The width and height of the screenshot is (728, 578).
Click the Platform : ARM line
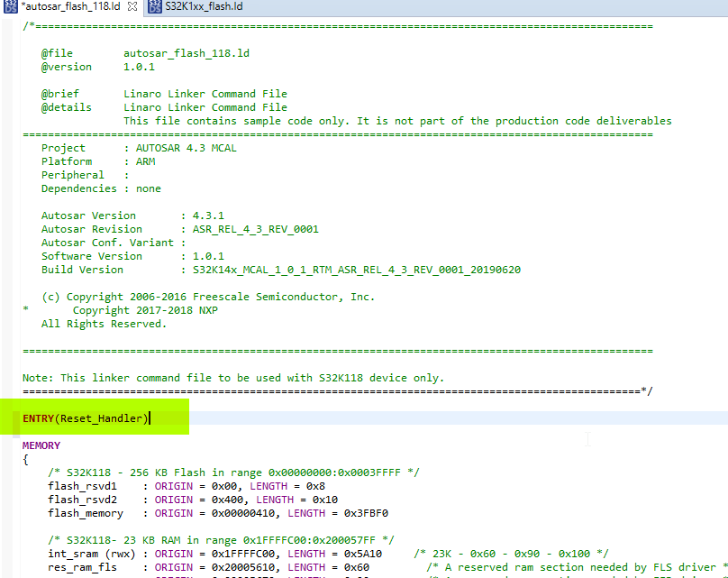click(98, 161)
